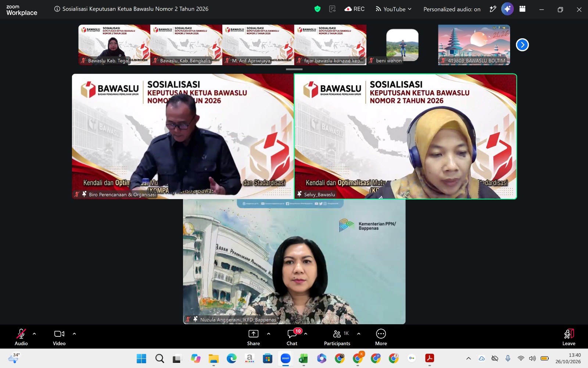Open the meeting information icon beside title
The height and width of the screenshot is (368, 588).
pyautogui.click(x=57, y=9)
